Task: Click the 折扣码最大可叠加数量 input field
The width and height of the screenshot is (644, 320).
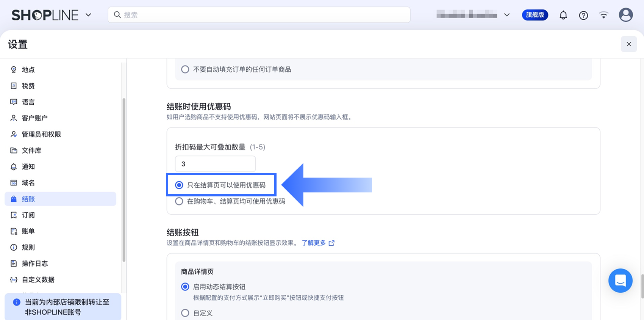Action: [x=215, y=164]
